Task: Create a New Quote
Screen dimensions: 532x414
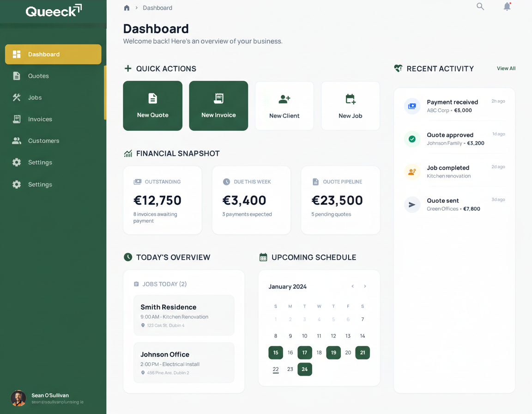Action: (152, 105)
